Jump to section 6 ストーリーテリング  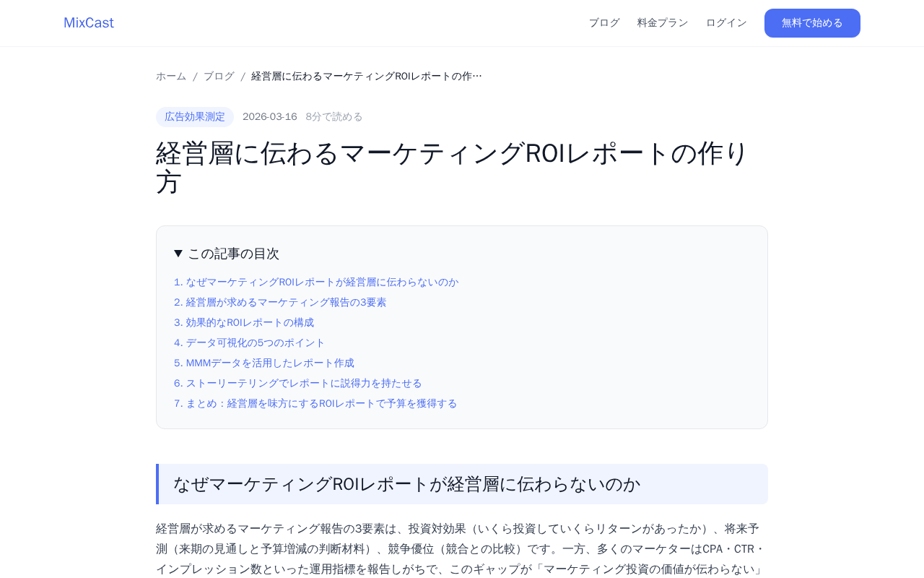(298, 383)
